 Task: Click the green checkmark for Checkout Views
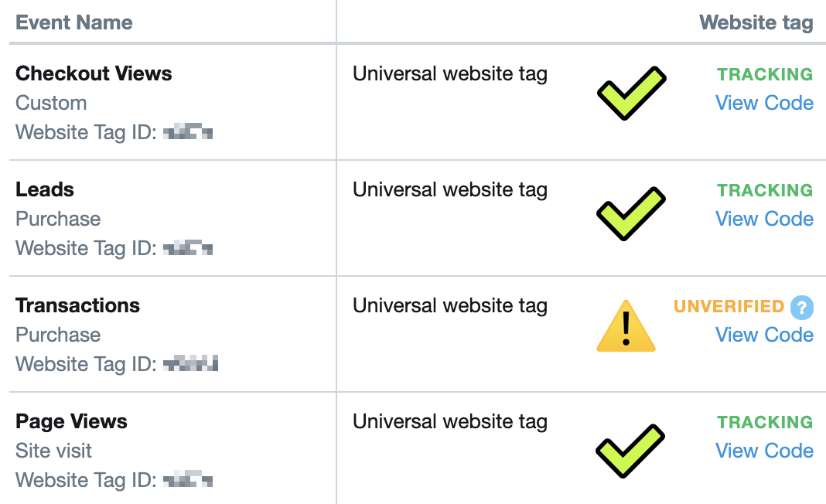(630, 93)
